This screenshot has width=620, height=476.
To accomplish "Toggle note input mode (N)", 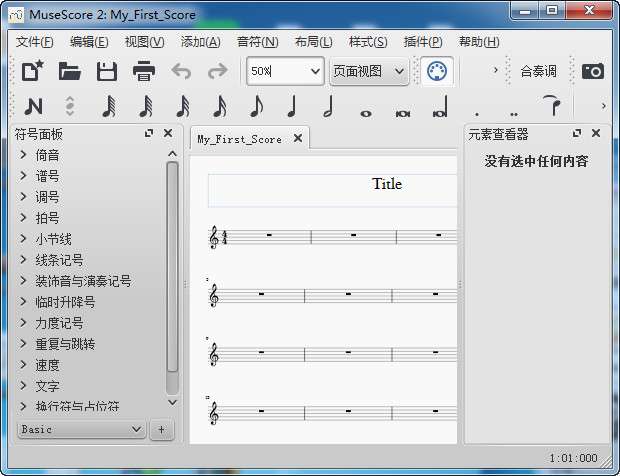I will (33, 106).
